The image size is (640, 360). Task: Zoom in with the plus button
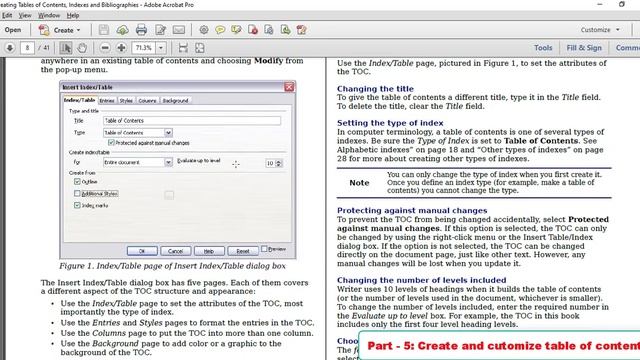[121, 48]
